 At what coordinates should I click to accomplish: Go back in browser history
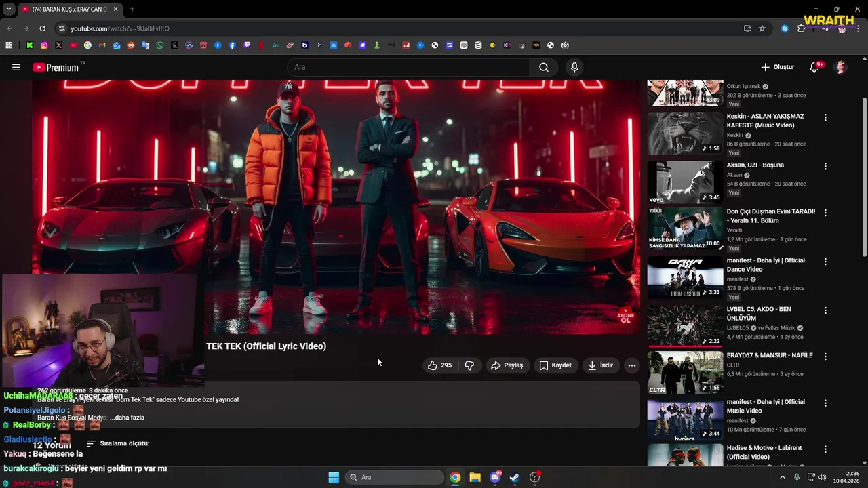point(9,28)
